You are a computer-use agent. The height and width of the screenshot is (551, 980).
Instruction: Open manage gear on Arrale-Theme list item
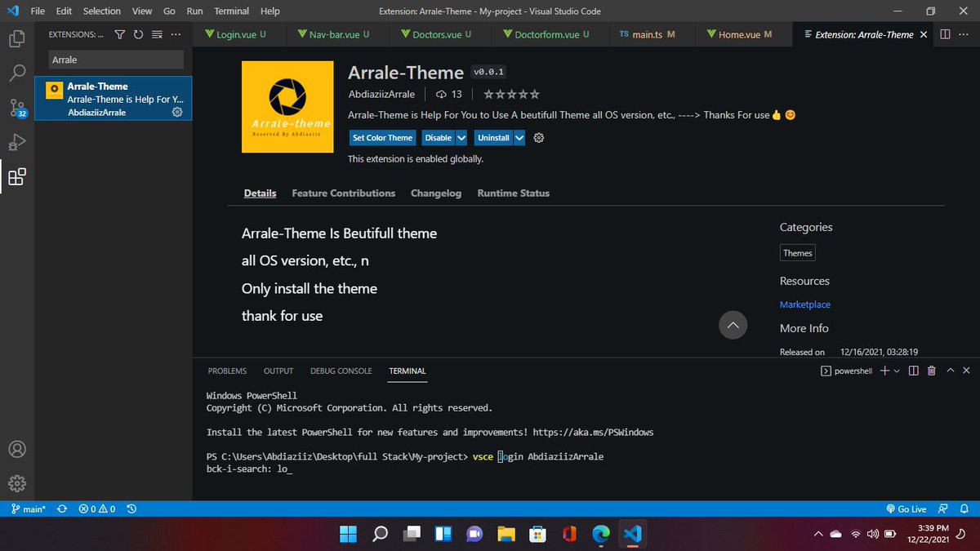point(176,112)
